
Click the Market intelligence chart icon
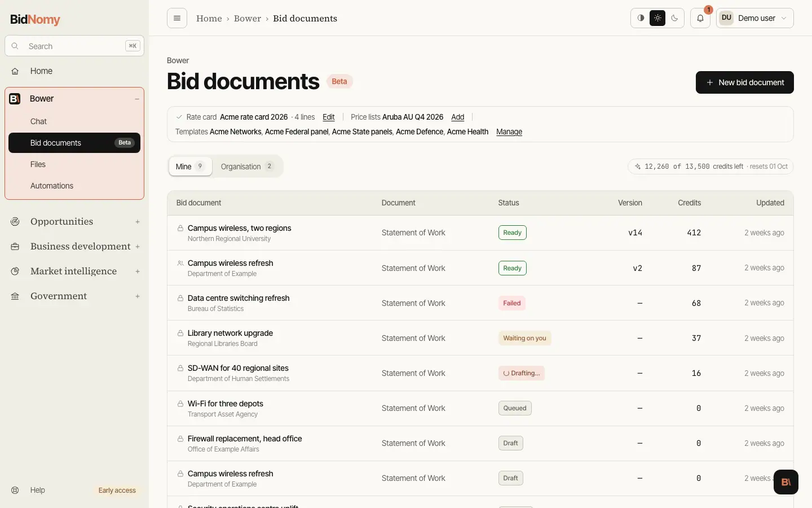coord(15,271)
